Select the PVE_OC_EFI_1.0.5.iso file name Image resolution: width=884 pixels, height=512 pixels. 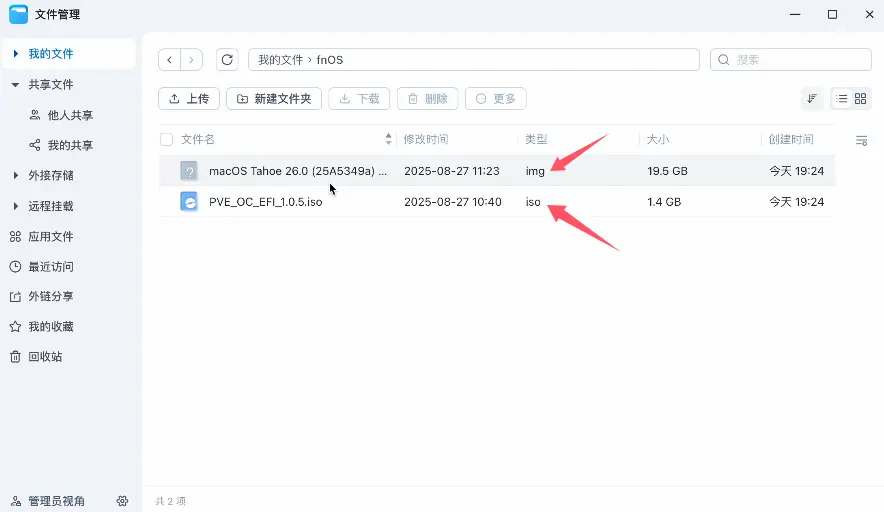point(266,201)
